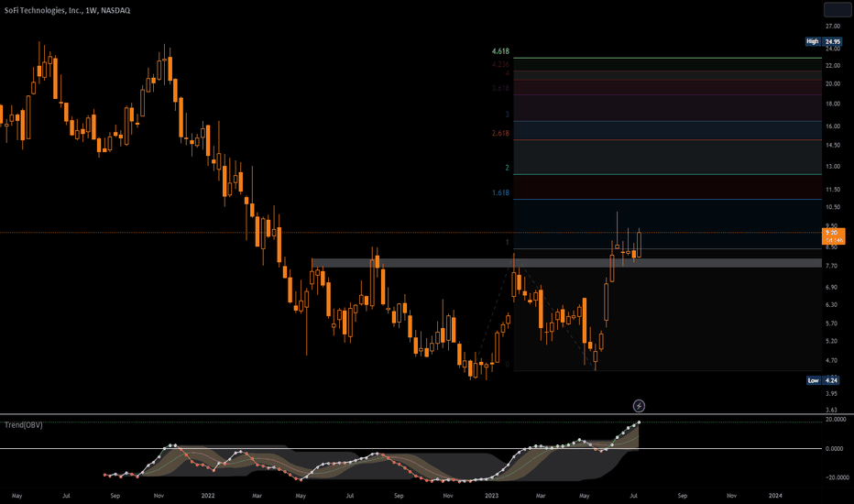The image size is (854, 504).
Task: Click the 20.0000 value on the indicator scale
Action: pyautogui.click(x=836, y=420)
